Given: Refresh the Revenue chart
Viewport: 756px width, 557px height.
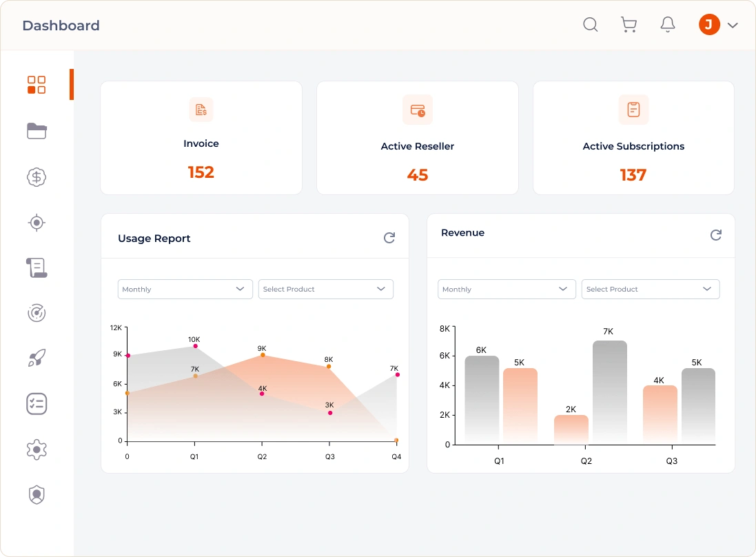Looking at the screenshot, I should pyautogui.click(x=716, y=235).
